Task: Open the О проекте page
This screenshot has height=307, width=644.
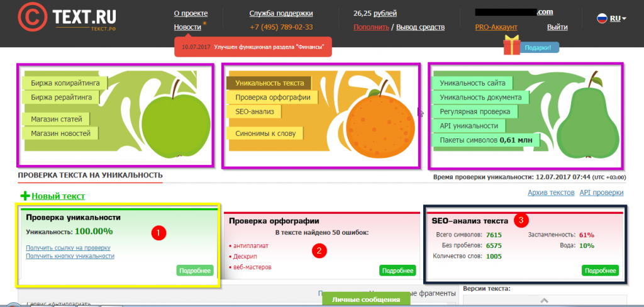Action: tap(191, 14)
